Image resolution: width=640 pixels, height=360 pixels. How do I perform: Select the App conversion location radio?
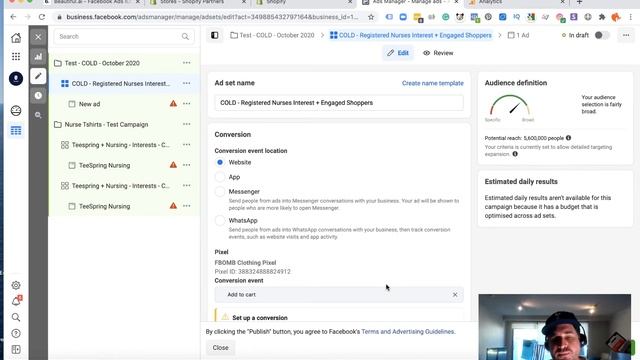(220, 177)
